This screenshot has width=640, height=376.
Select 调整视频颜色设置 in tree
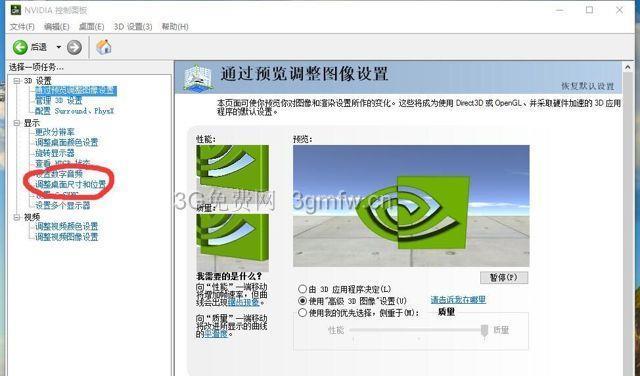click(x=67, y=226)
